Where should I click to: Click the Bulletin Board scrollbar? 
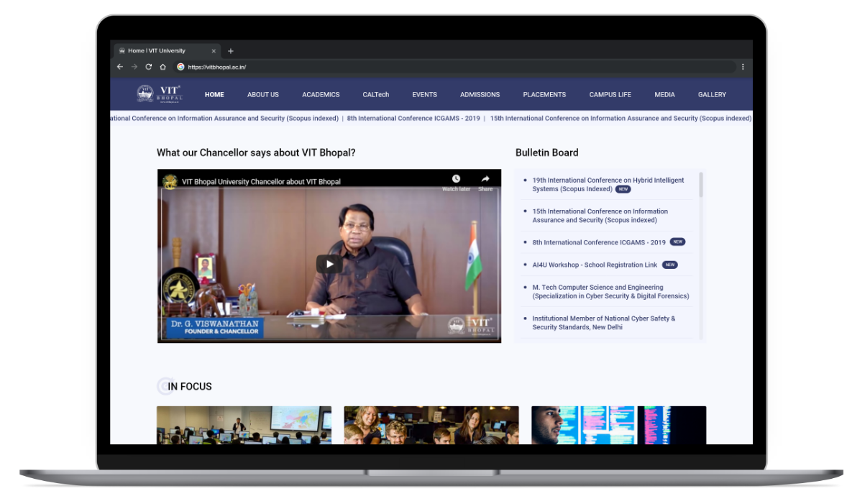click(x=701, y=185)
